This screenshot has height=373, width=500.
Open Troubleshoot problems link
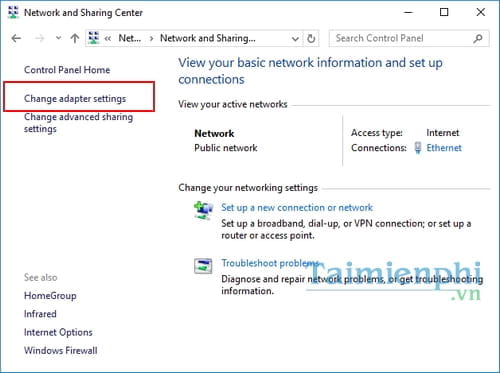[270, 263]
